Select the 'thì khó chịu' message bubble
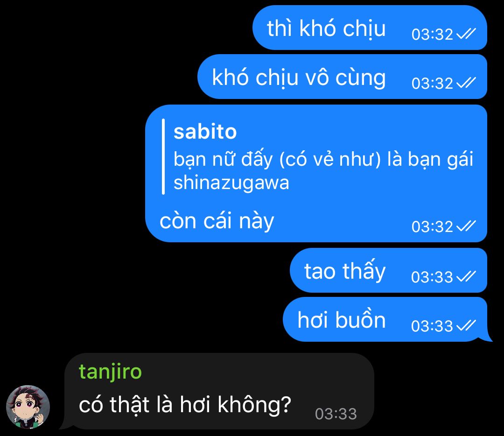The image size is (504, 436). (370, 28)
